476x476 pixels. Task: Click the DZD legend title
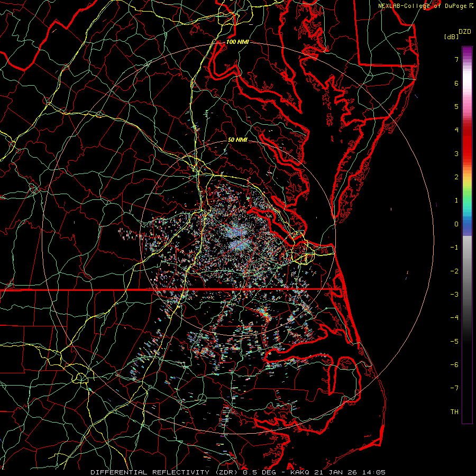coord(464,32)
